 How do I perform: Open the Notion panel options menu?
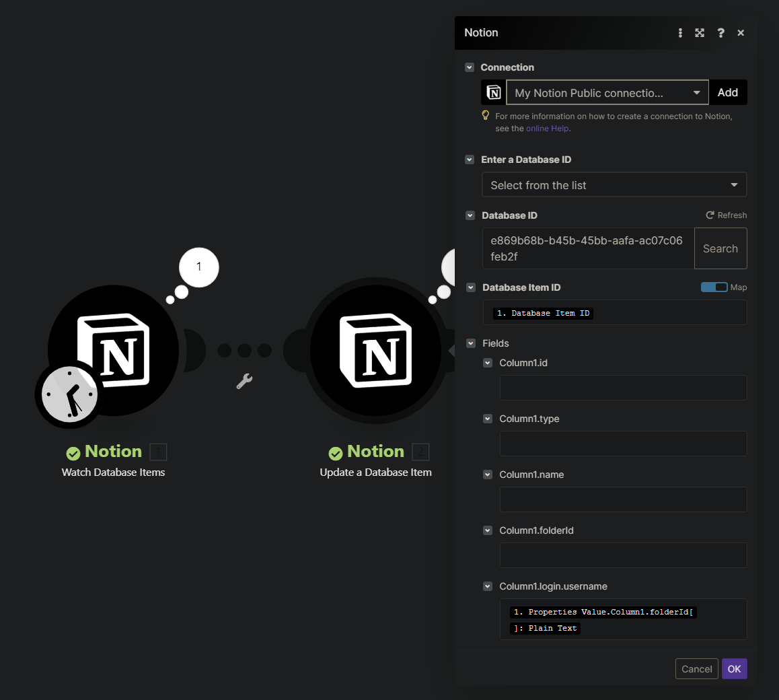click(x=680, y=33)
